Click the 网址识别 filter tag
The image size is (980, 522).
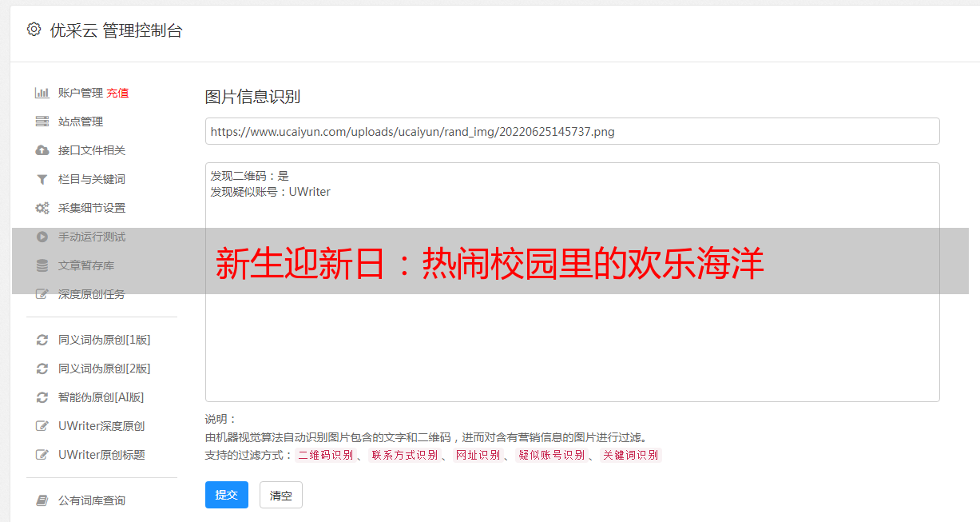coord(478,455)
